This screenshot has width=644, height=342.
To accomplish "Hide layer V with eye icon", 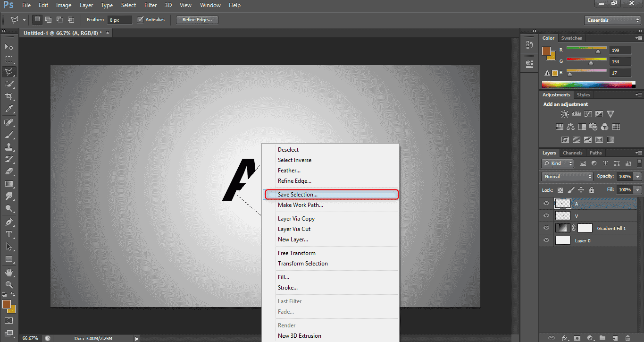I will [x=546, y=215].
